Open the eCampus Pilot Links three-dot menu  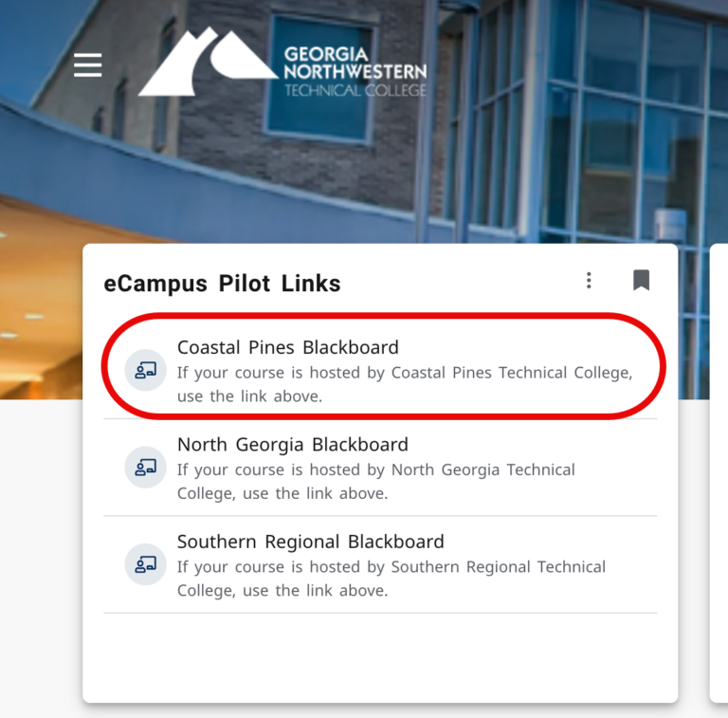click(x=589, y=280)
